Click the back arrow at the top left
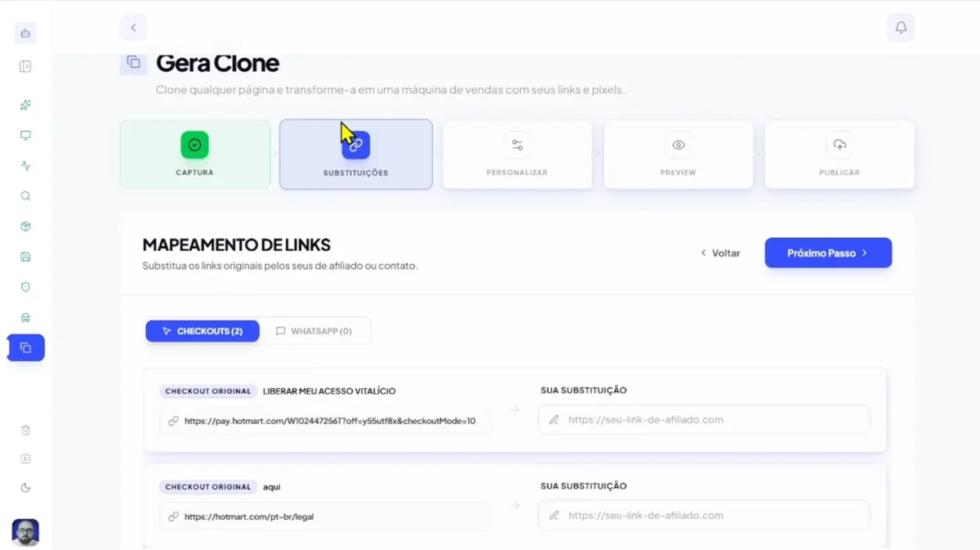Viewport: 980px width, 550px height. [133, 27]
